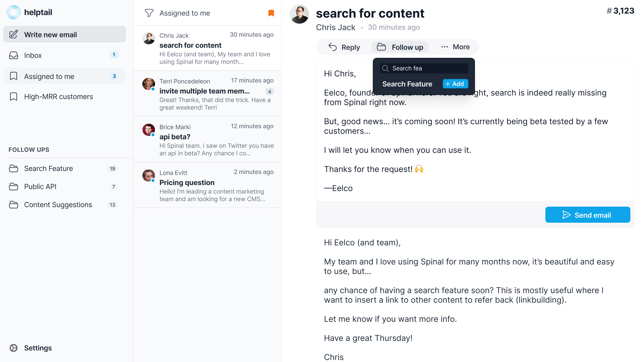The width and height of the screenshot is (644, 362).
Task: Click the filter icon in conversation list
Action: pyautogui.click(x=149, y=13)
